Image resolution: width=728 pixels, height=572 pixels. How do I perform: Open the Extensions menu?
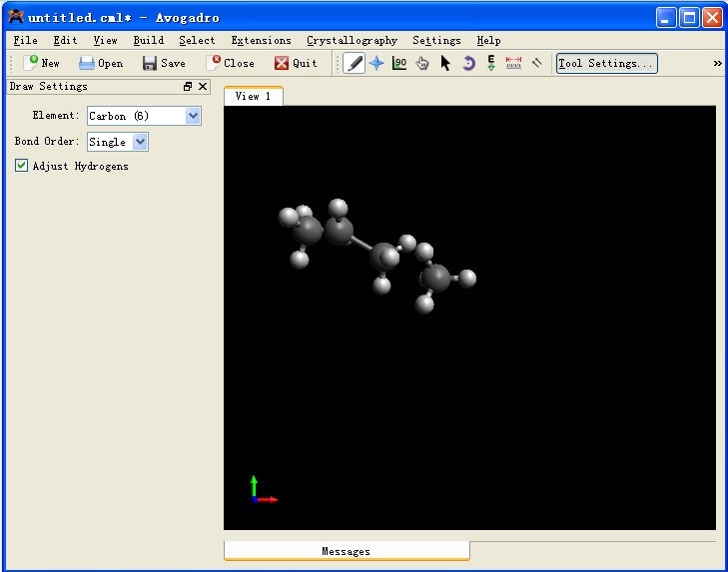[261, 40]
